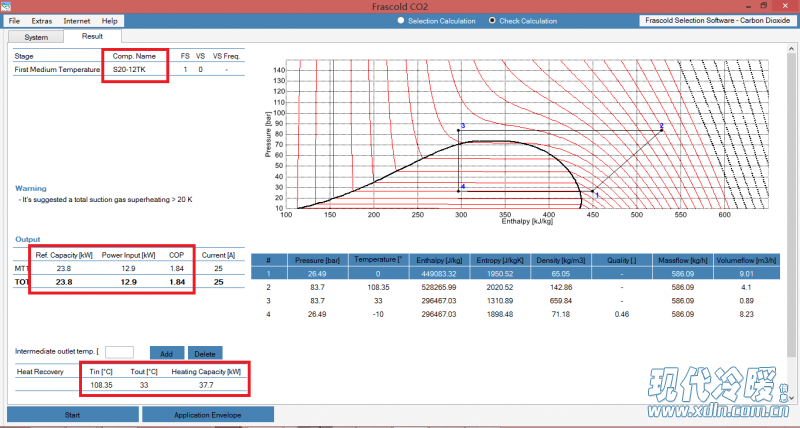Open the Help menu
800x428 pixels.
(109, 21)
